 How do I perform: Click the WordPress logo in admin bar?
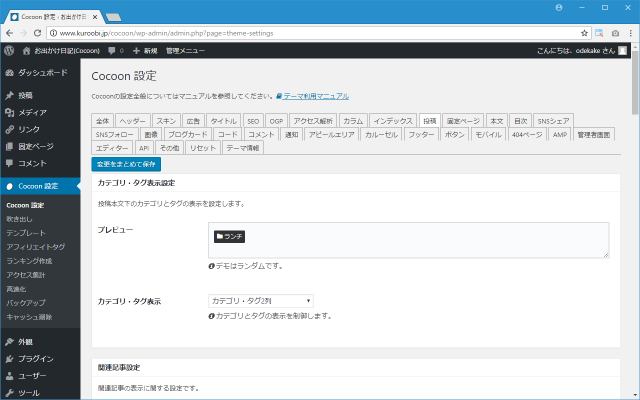(8, 49)
